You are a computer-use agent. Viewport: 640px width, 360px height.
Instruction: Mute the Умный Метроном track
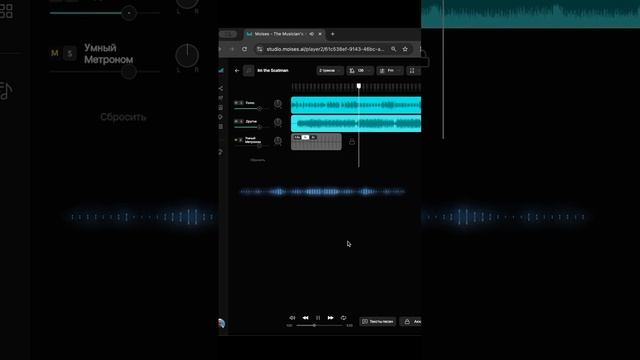[x=236, y=140]
